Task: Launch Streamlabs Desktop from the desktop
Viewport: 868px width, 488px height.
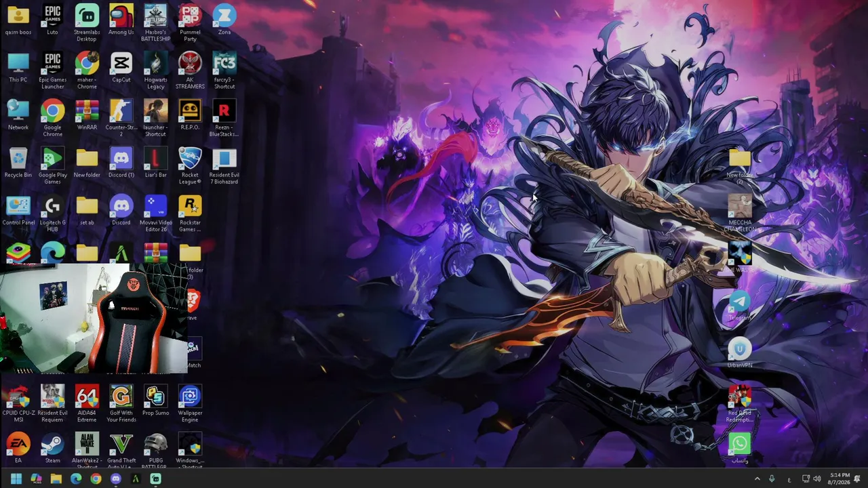Action: pos(87,23)
